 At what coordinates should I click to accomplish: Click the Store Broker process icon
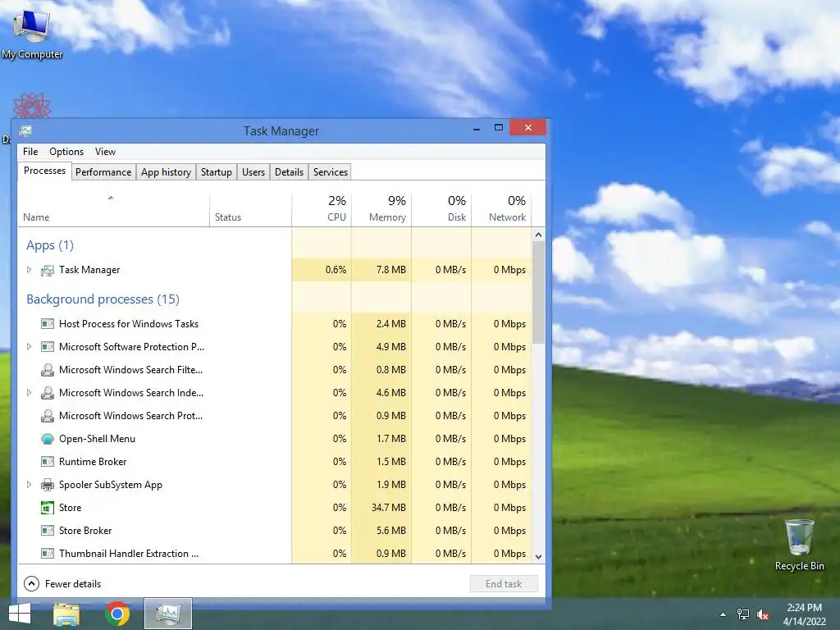[x=47, y=531]
